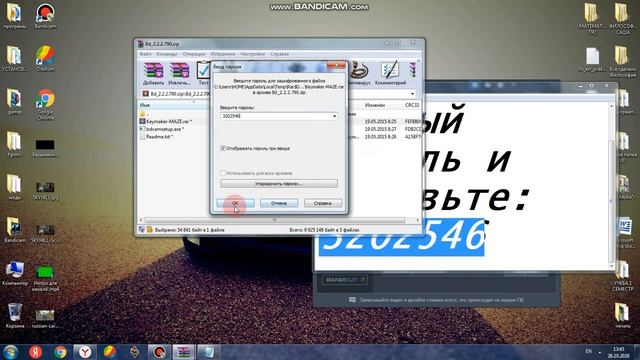Viewport: 640px width, 360px height.
Task: Click the 'Упорядочить пароли...' button
Action: [x=279, y=184]
